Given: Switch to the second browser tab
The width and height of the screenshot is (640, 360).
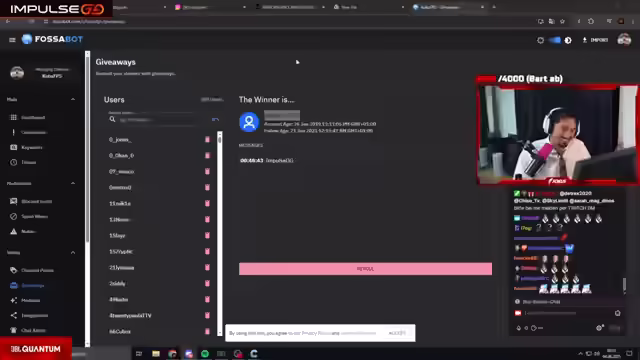Looking at the screenshot, I should pos(210,7).
